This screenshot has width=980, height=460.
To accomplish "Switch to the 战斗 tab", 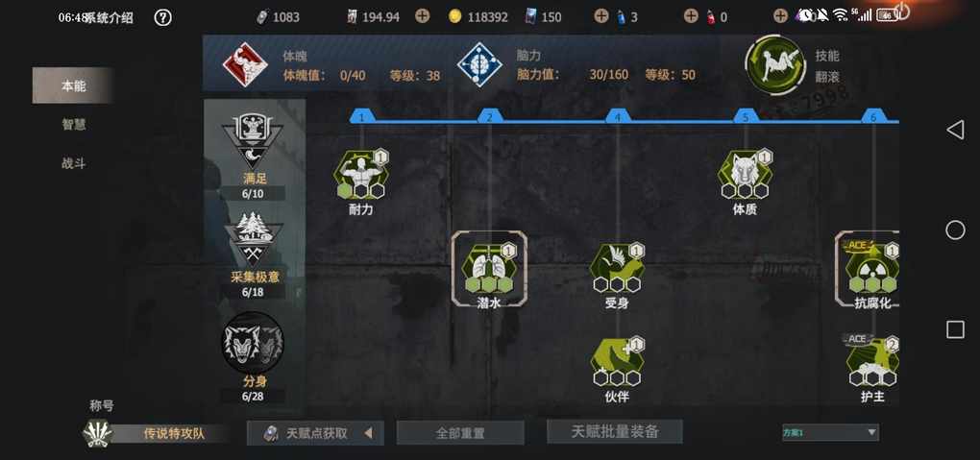I will pyautogui.click(x=73, y=164).
